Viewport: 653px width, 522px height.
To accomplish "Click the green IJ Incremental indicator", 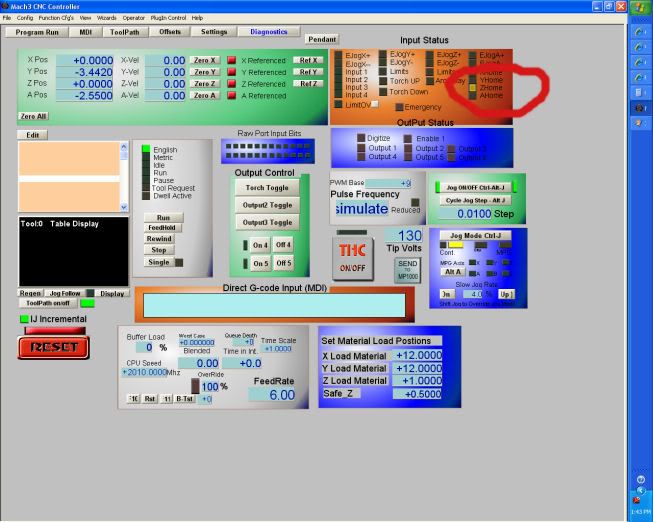I will 24,318.
